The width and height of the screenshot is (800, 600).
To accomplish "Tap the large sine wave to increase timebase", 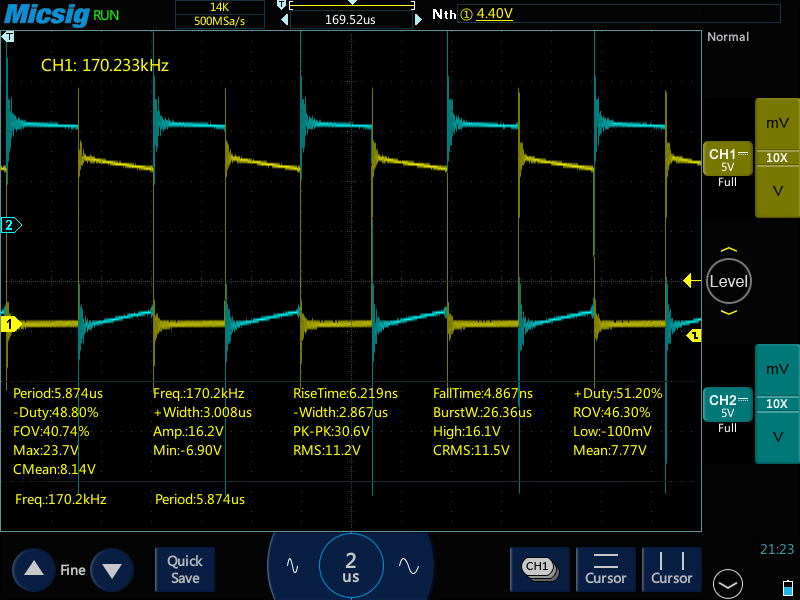I will tap(409, 566).
